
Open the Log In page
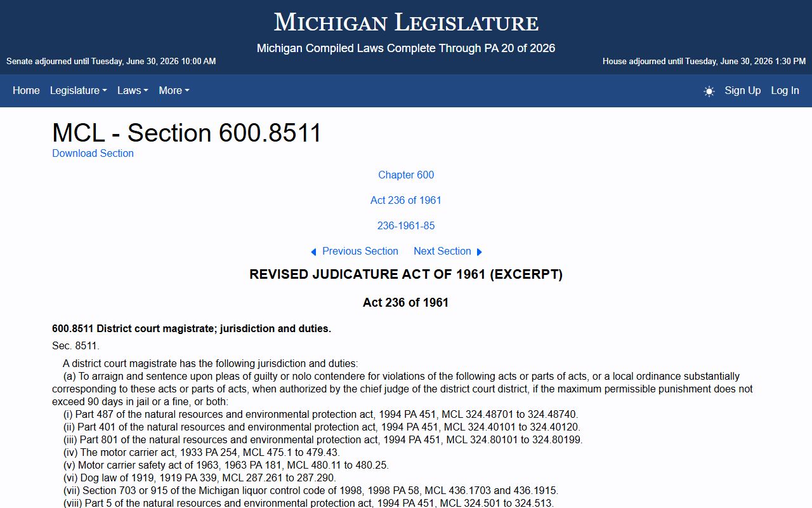(785, 90)
